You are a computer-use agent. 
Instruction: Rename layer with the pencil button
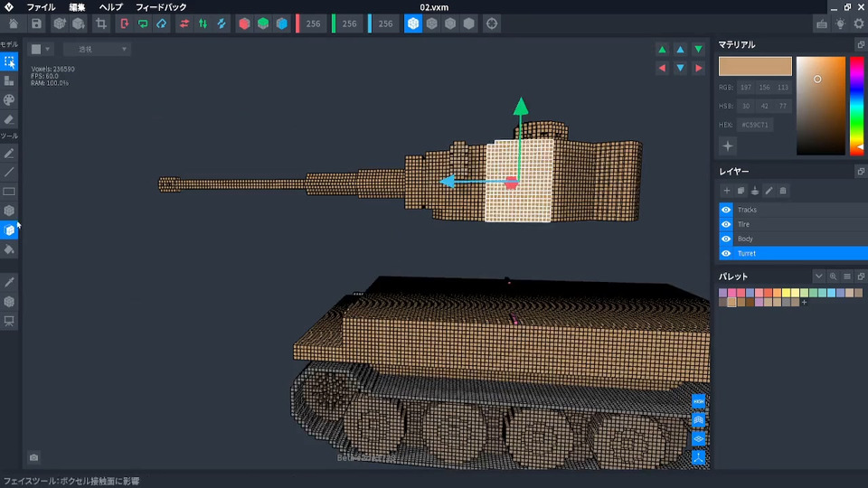(769, 191)
